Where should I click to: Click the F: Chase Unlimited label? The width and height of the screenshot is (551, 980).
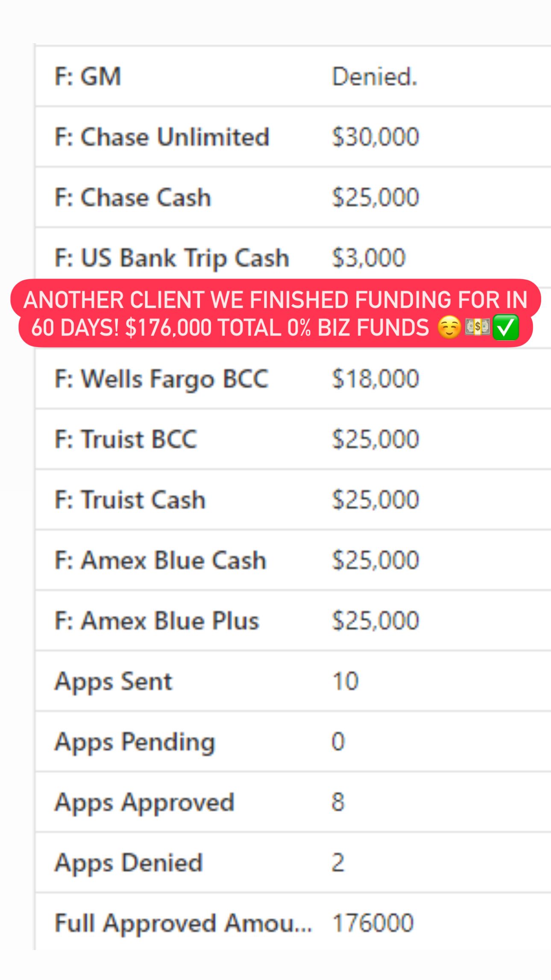click(x=162, y=137)
